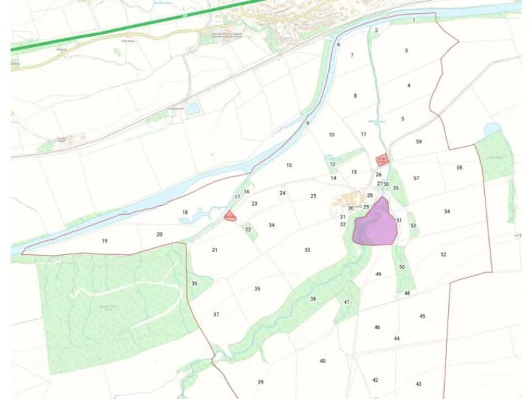Click field number 33 label
Image resolution: width=532 pixels, height=399 pixels.
(x=307, y=250)
